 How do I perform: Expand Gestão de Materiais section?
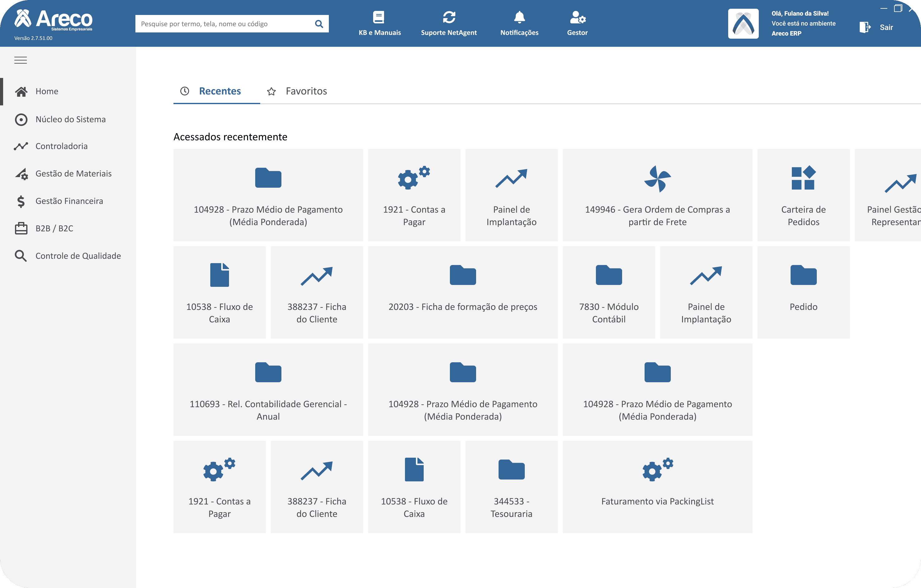(x=73, y=174)
